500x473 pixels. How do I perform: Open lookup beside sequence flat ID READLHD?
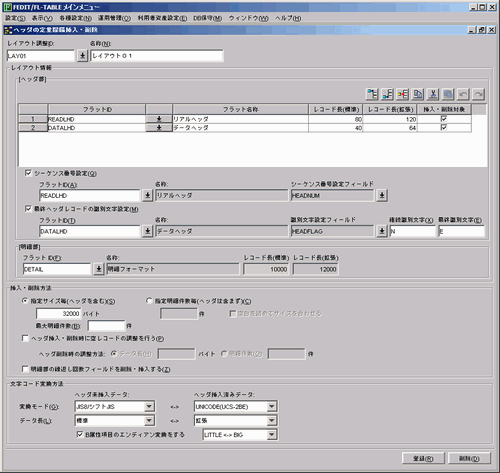click(x=147, y=195)
